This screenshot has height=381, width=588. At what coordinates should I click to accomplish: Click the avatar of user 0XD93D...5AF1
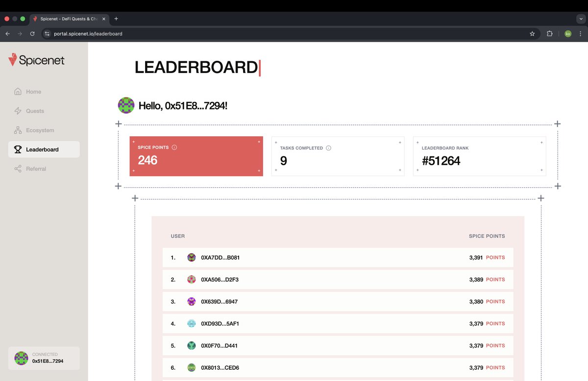(x=192, y=324)
